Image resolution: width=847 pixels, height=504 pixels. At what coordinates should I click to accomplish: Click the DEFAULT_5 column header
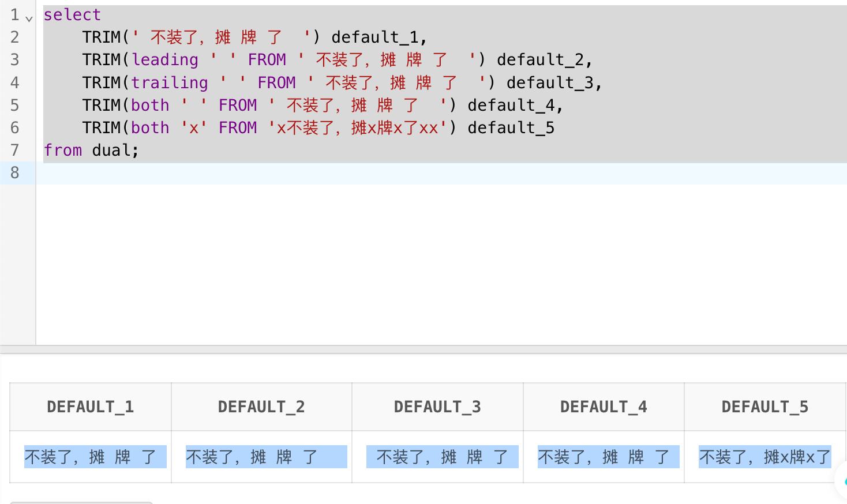point(765,407)
